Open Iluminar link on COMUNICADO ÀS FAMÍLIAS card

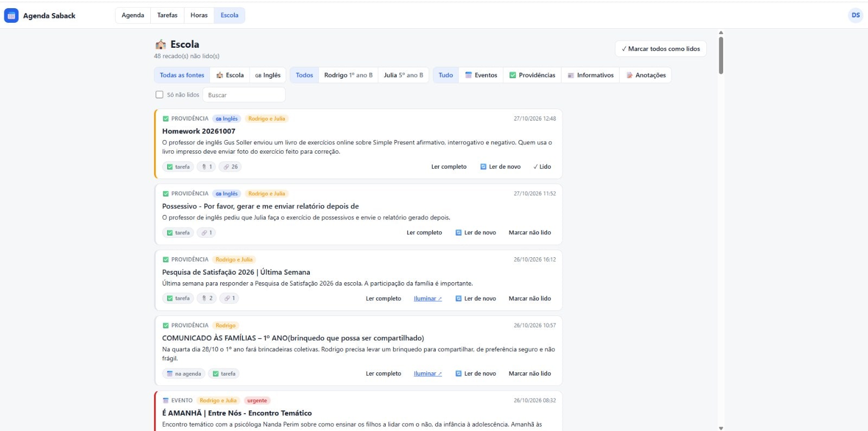pyautogui.click(x=427, y=373)
